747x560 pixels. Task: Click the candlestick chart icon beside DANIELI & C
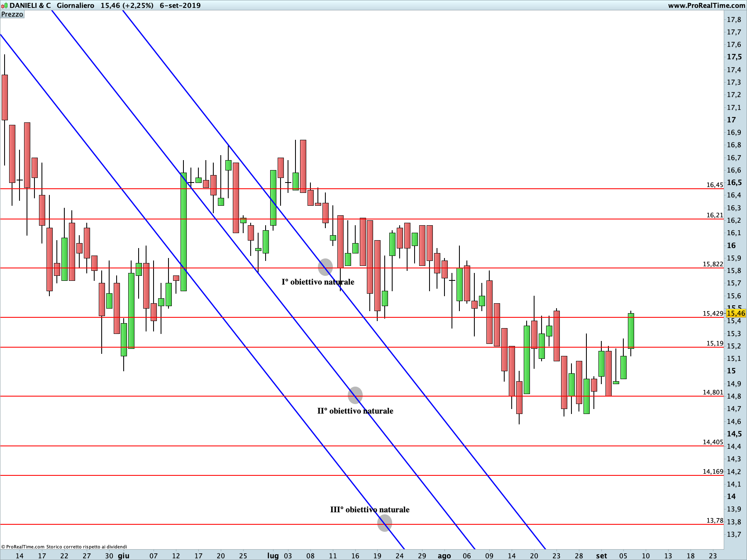click(x=4, y=5)
